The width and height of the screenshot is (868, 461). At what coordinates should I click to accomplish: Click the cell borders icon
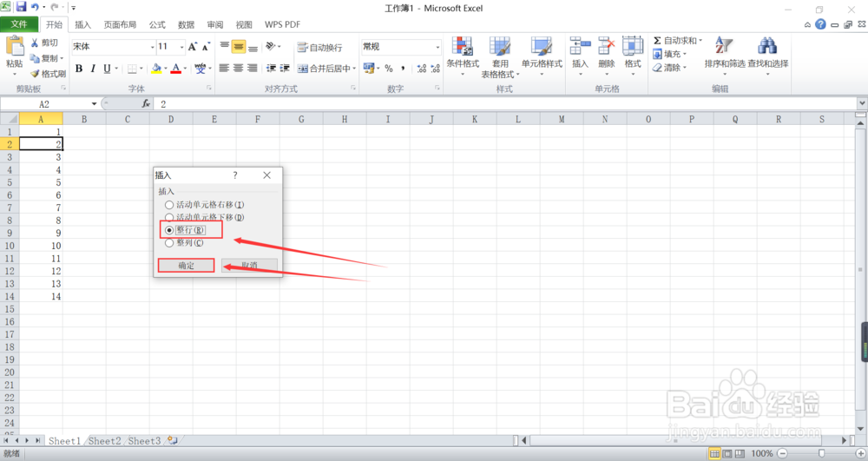point(132,69)
